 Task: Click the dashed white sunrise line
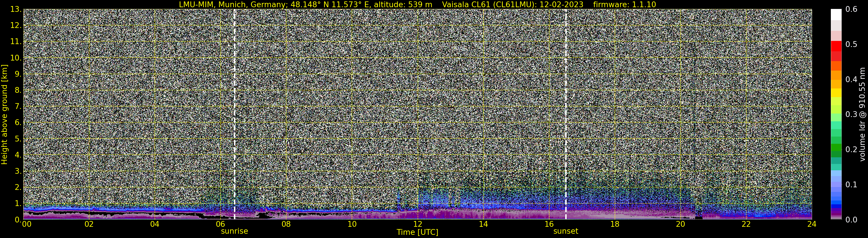click(235, 114)
